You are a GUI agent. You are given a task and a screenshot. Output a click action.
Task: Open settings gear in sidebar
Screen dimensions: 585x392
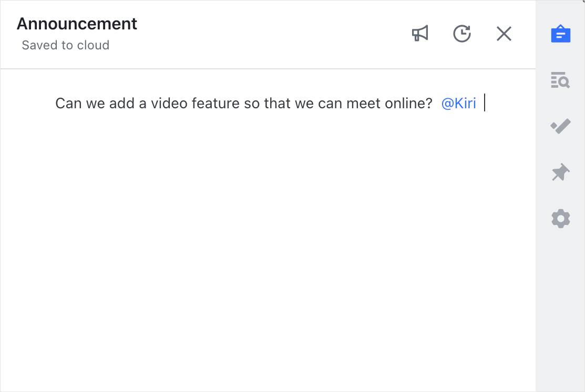[560, 219]
